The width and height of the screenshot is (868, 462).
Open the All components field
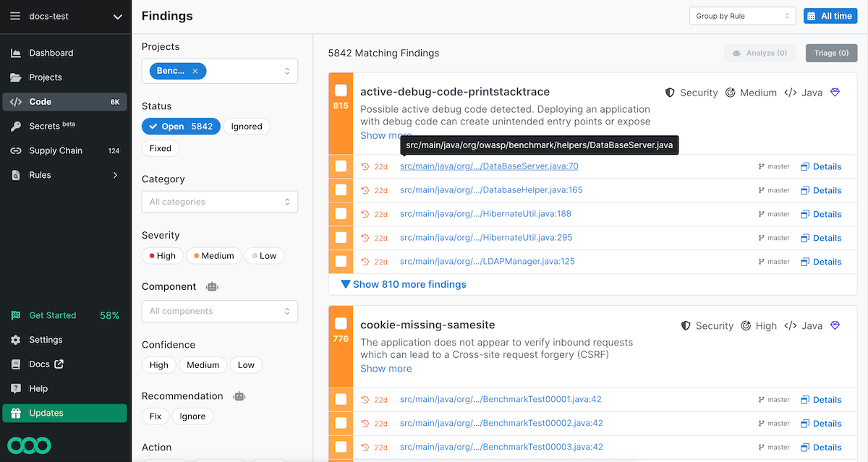(x=220, y=311)
